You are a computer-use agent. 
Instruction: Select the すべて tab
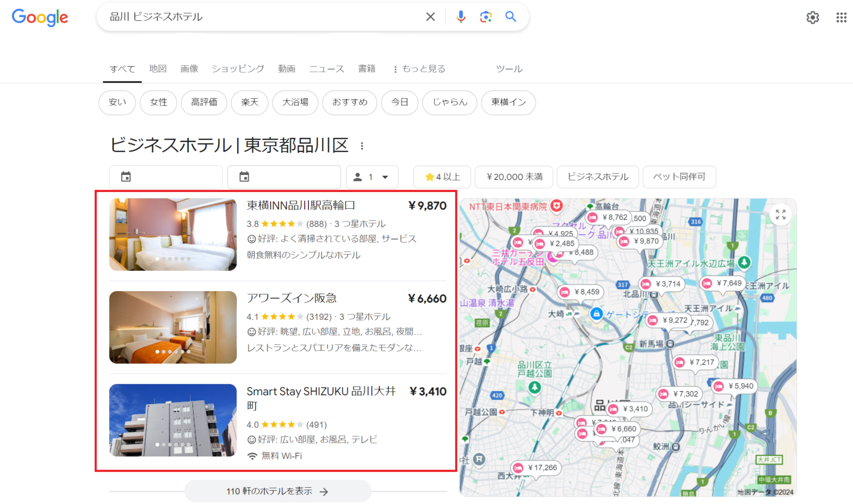click(122, 69)
